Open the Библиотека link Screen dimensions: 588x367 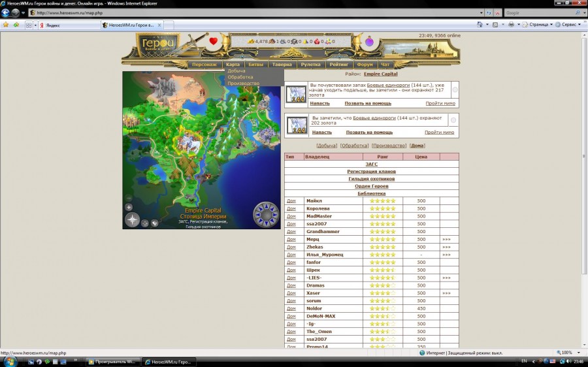(x=372, y=193)
